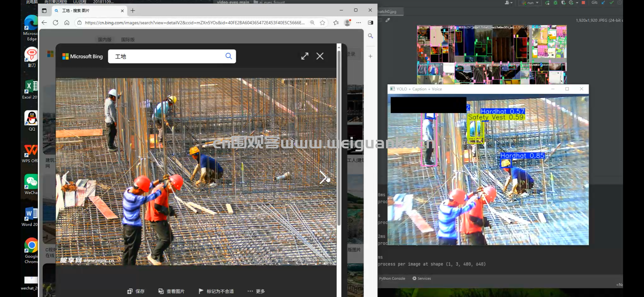Click the 1,920x1,920 JPEG info text
644x297 pixels.
[599, 20]
